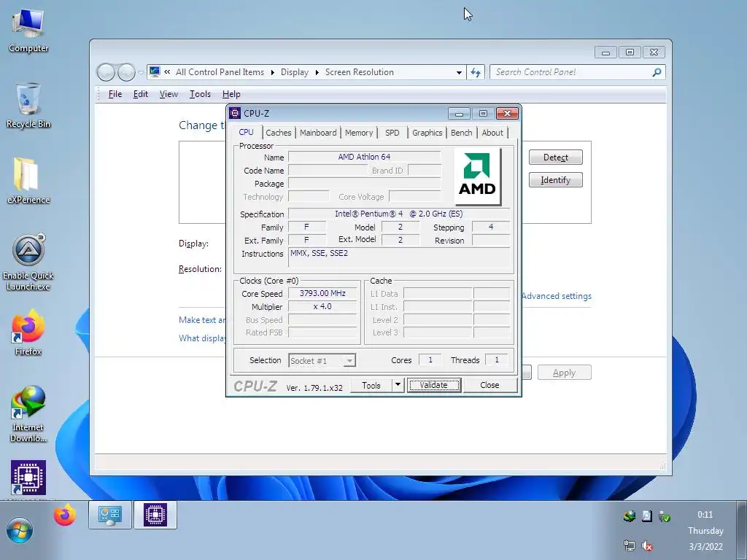Click Control Panel address bar icon

pos(155,72)
